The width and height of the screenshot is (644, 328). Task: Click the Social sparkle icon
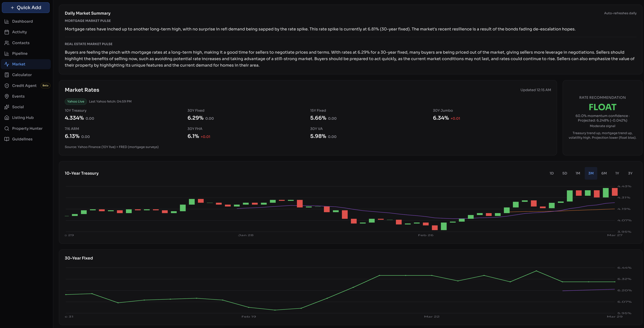(x=7, y=107)
